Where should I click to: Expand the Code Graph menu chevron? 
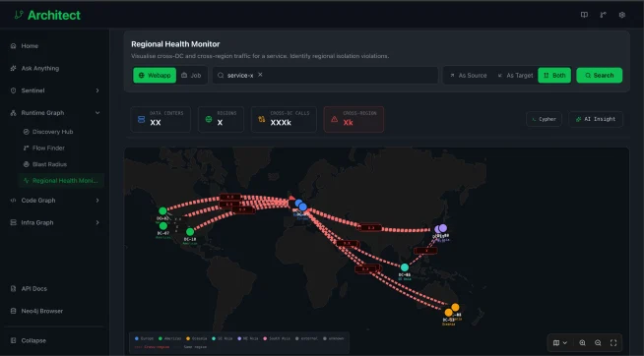coord(97,201)
